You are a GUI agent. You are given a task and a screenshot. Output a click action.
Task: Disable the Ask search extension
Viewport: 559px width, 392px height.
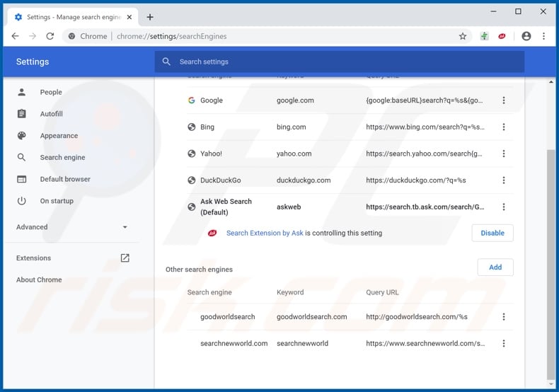[492, 233]
